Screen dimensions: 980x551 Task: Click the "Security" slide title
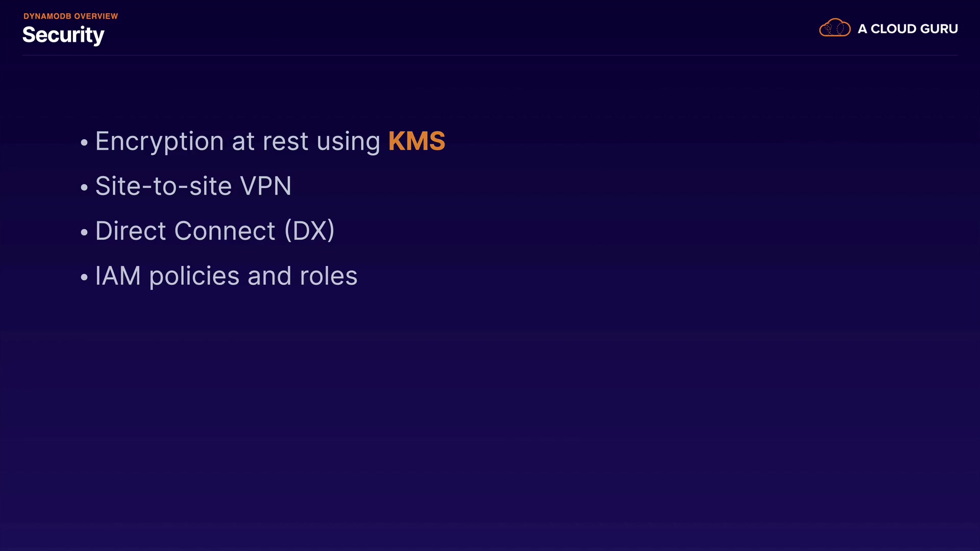(63, 35)
